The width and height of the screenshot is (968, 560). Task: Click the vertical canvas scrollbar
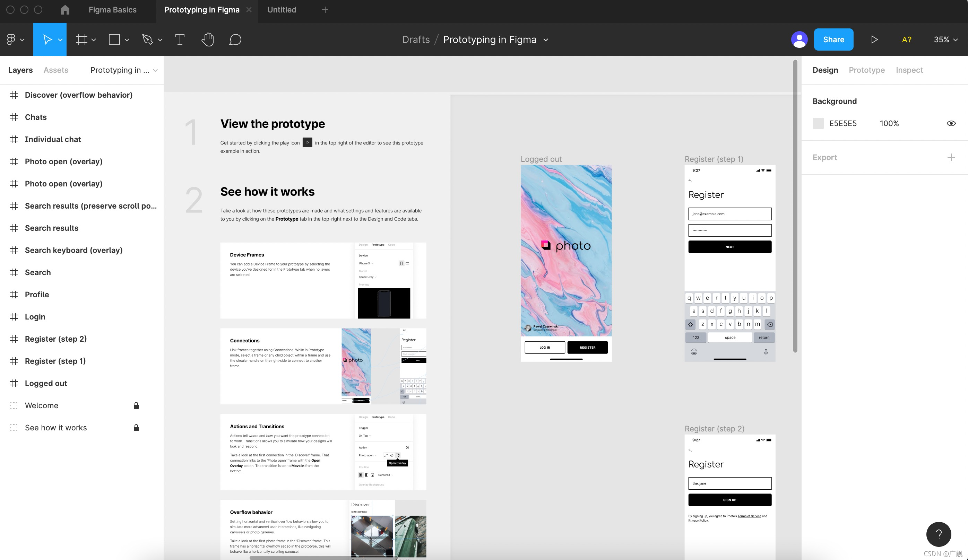click(795, 206)
